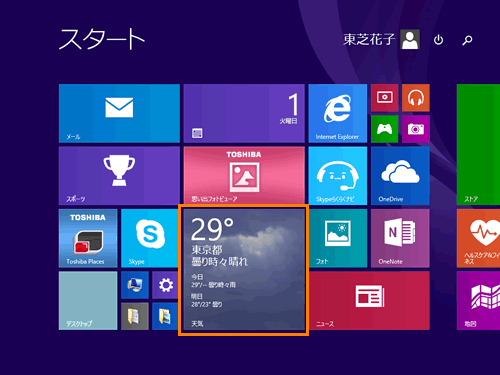The width and height of the screenshot is (500, 375).
Task: Open the ニュース news tile
Action: [x=369, y=301]
